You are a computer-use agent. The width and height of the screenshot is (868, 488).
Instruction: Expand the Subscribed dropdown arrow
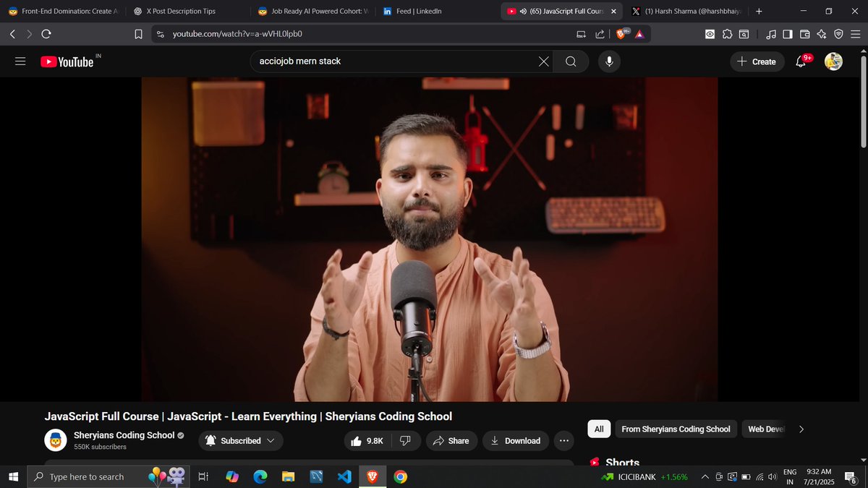click(271, 440)
